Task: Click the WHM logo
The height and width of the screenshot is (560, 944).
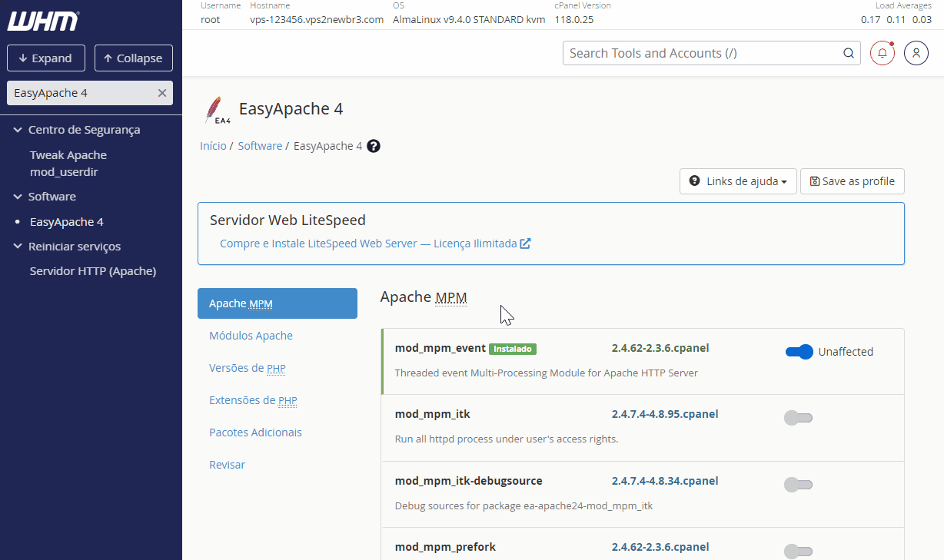Action: 43,21
